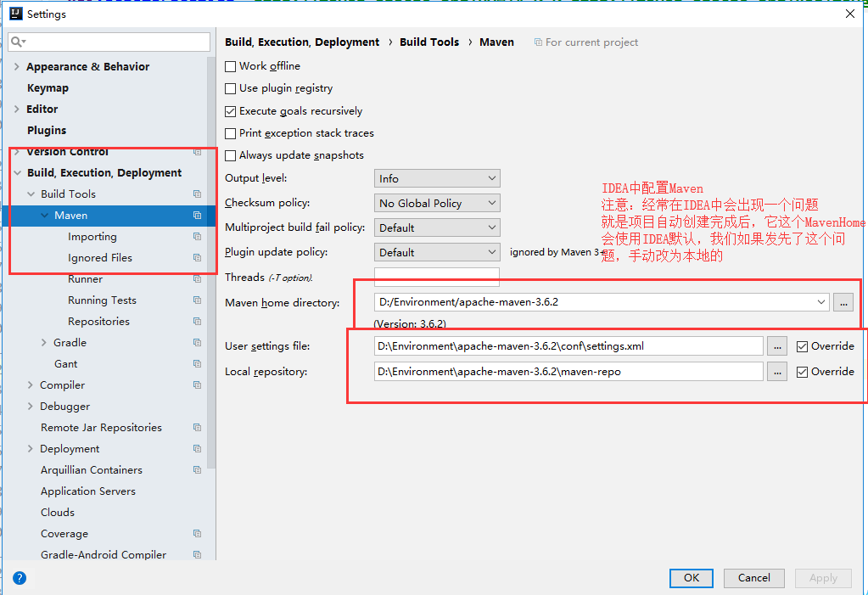
Task: Toggle Override for User settings file
Action: 802,347
